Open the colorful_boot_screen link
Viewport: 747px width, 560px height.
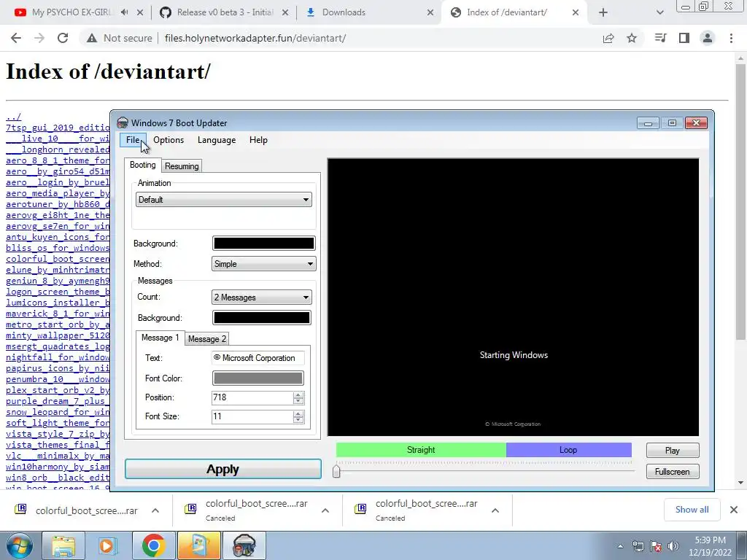click(58, 259)
